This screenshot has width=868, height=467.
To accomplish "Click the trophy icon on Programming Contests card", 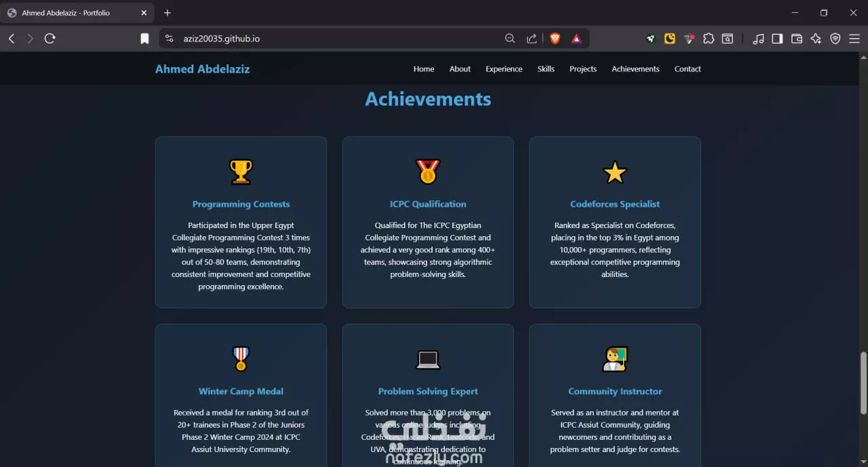I will pos(241,172).
